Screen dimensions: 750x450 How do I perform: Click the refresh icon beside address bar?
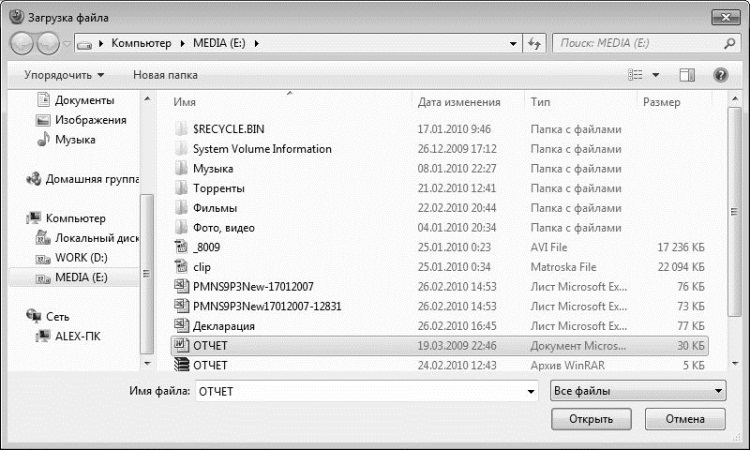[x=534, y=44]
